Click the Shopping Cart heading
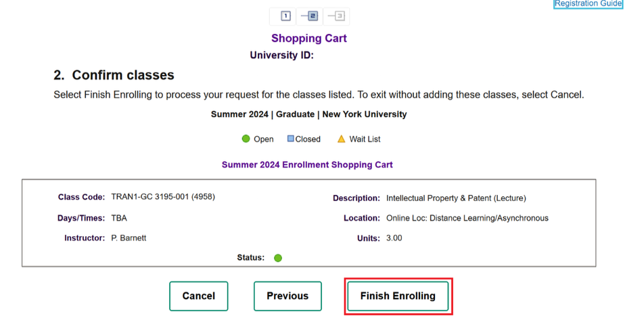The width and height of the screenshot is (644, 318). click(x=309, y=38)
